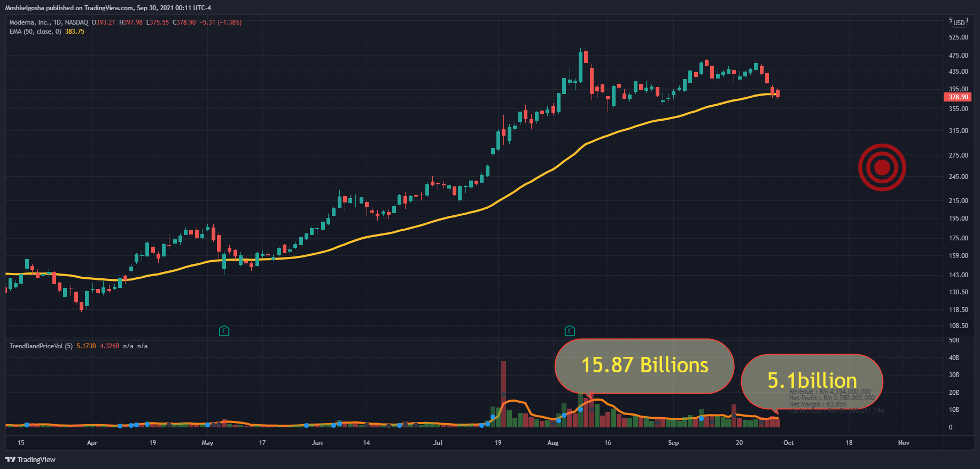Click the EMA value 383.75
Viewport: 980px width, 469px height.
[75, 32]
